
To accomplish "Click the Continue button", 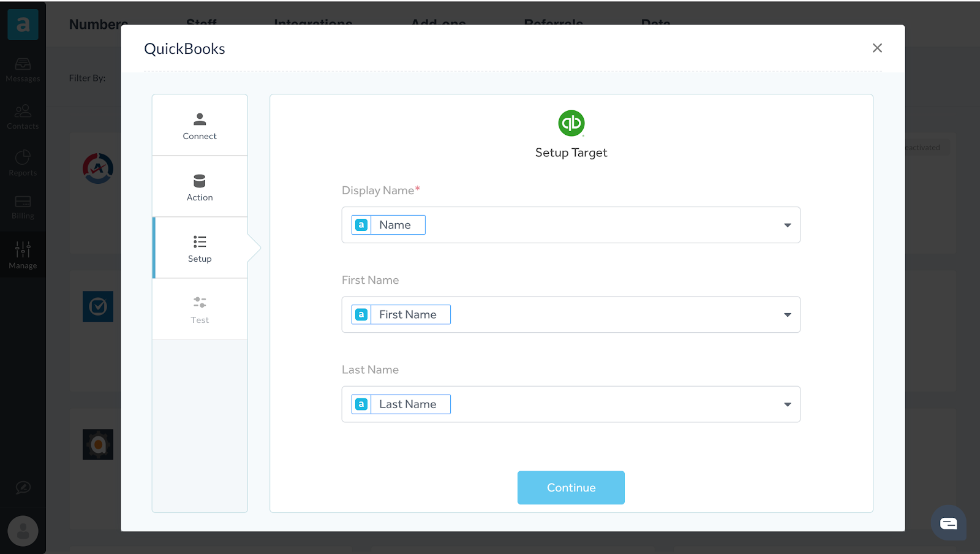I will 571,488.
